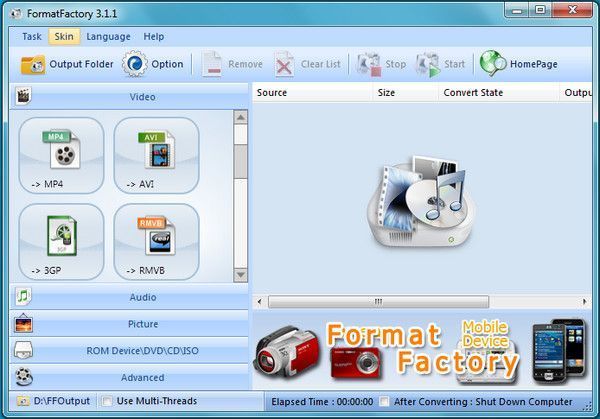Open the Task menu
The height and width of the screenshot is (419, 600).
[x=32, y=37]
